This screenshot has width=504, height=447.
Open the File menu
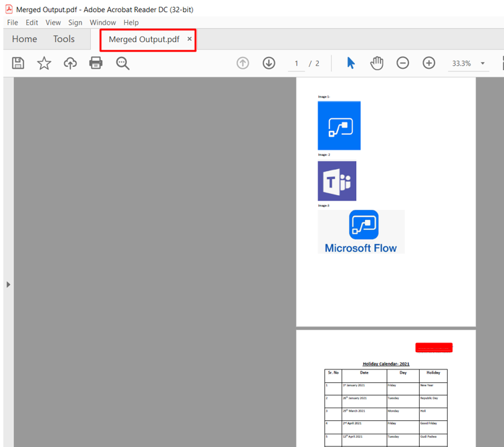pos(13,23)
